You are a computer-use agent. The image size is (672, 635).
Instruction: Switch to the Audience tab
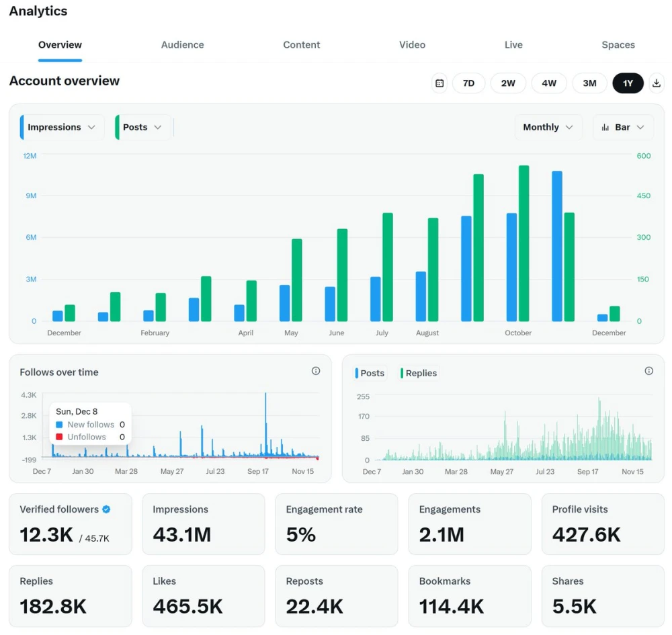182,45
